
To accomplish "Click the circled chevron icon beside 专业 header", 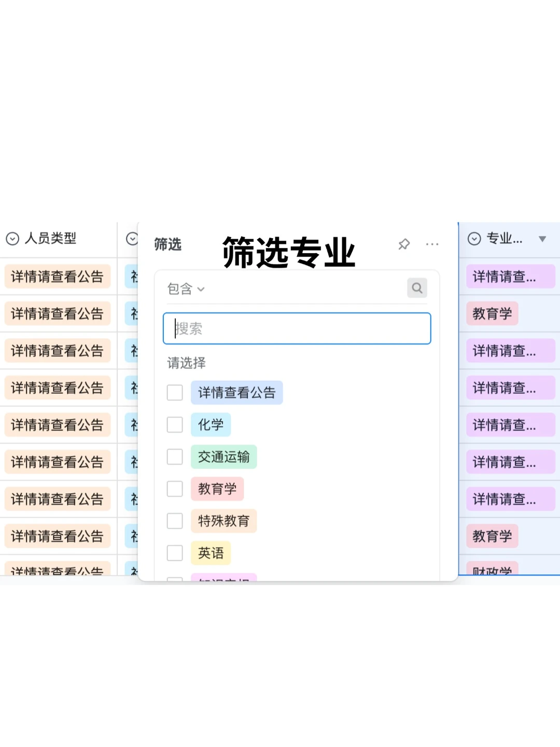I will tap(473, 239).
